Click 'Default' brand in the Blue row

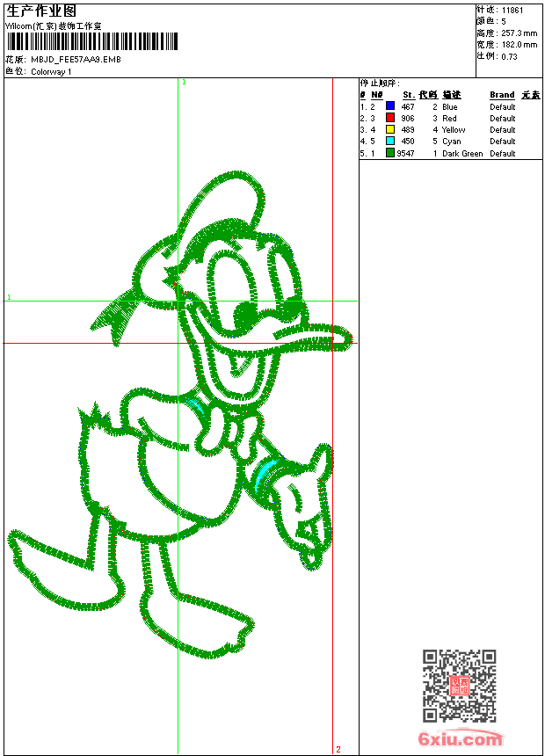[x=503, y=107]
